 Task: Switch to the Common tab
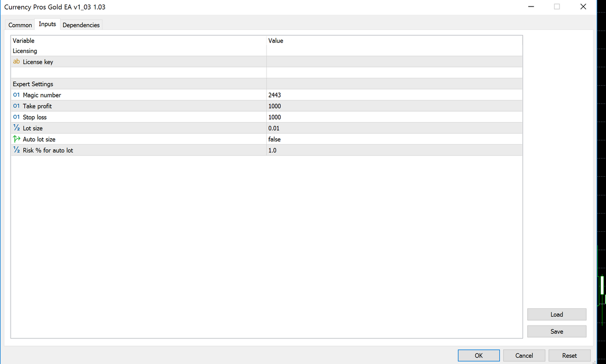[x=20, y=25]
